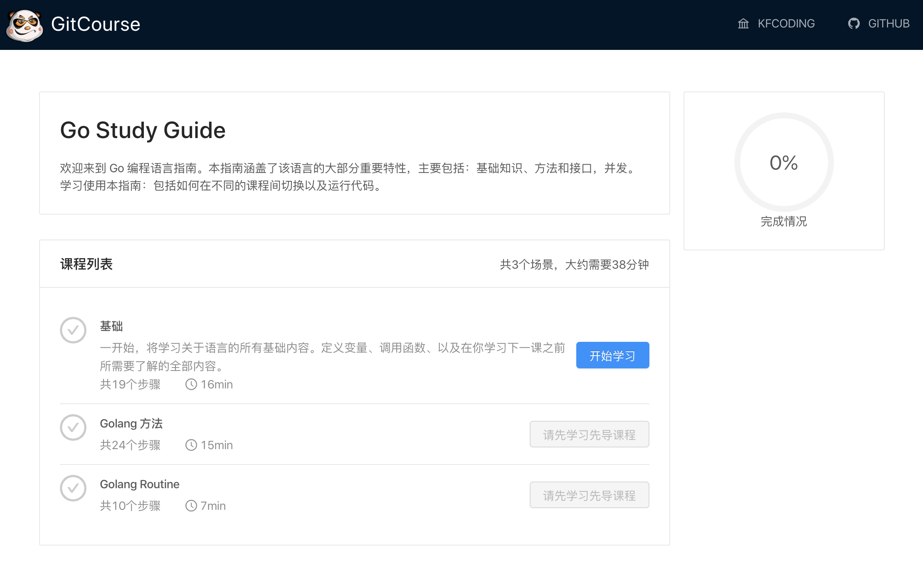
Task: Click the 共3个场景，大约需要38分钟 summary text
Action: pos(574,264)
